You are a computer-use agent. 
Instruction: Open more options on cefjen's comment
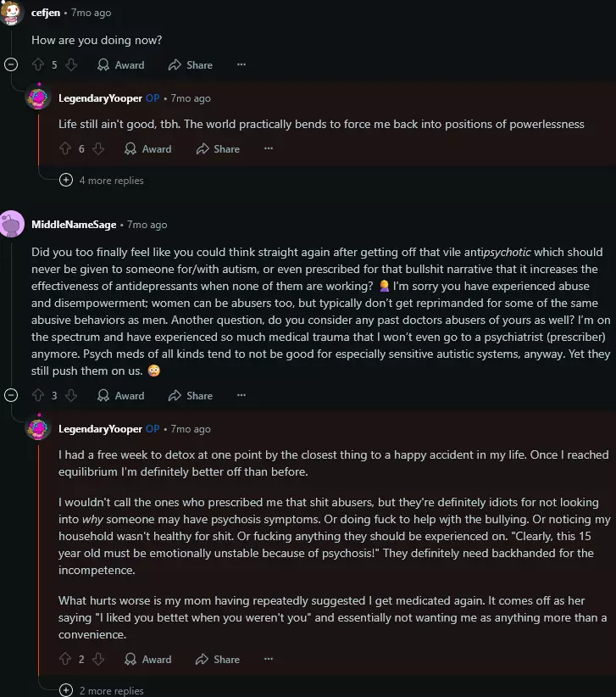[x=241, y=64]
